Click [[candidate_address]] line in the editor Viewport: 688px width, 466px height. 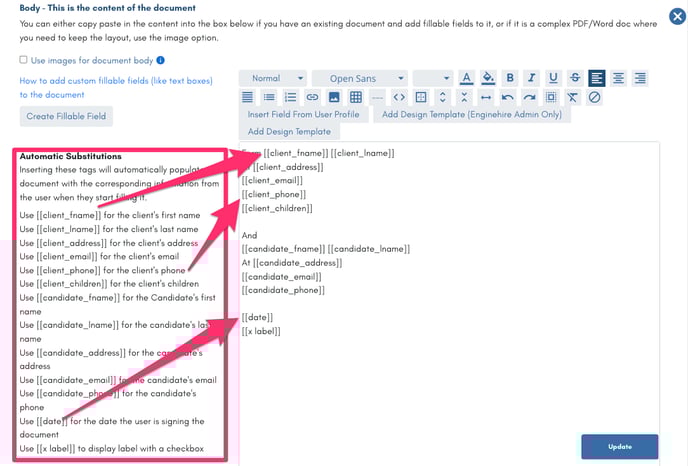(292, 263)
